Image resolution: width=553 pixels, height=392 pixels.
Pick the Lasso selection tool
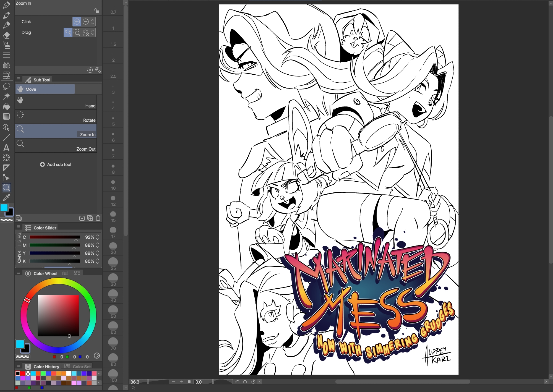pos(6,86)
